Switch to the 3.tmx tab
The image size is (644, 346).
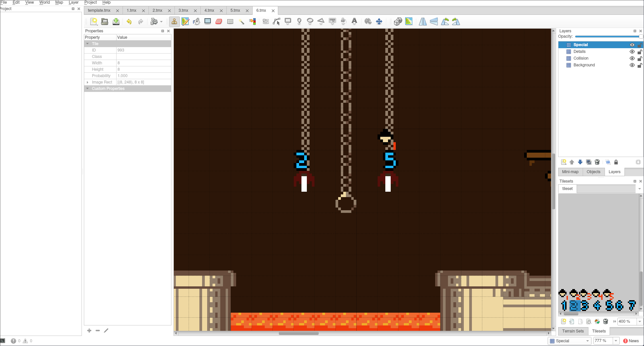183,10
